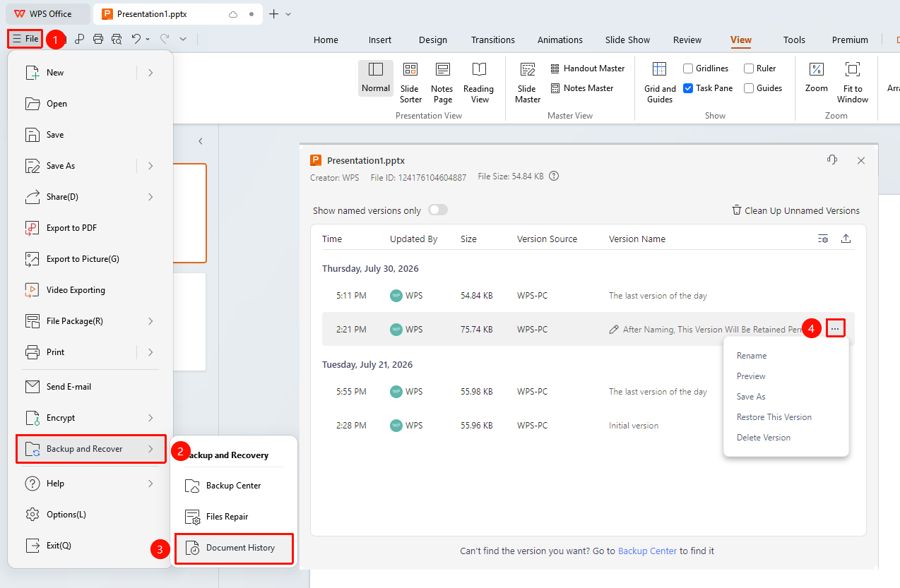Uncheck the Task Pane checkbox
This screenshot has width=900, height=588.
point(688,88)
